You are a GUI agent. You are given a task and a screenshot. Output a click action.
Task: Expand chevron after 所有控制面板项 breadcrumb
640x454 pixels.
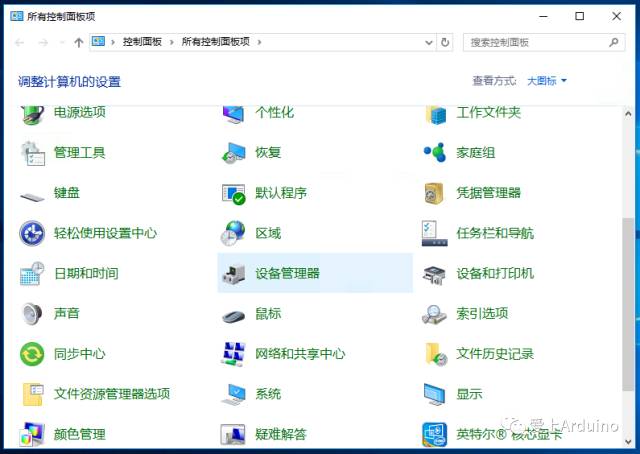pos(259,42)
